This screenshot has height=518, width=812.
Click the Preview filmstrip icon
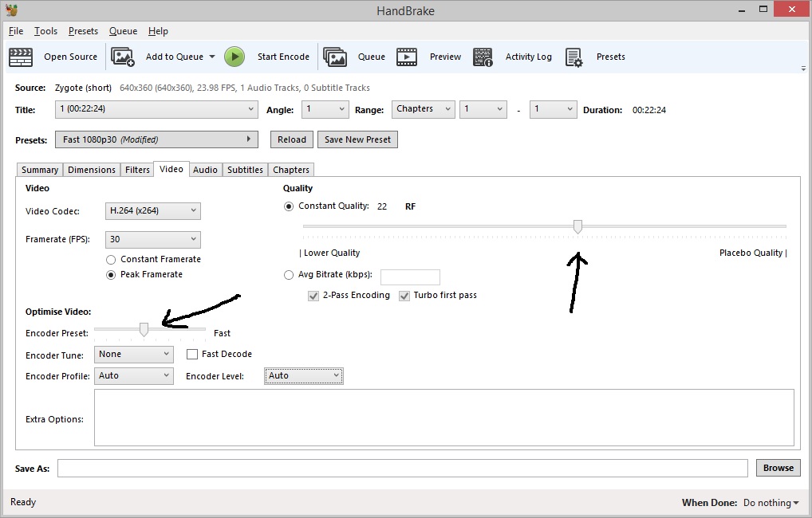[x=407, y=57]
